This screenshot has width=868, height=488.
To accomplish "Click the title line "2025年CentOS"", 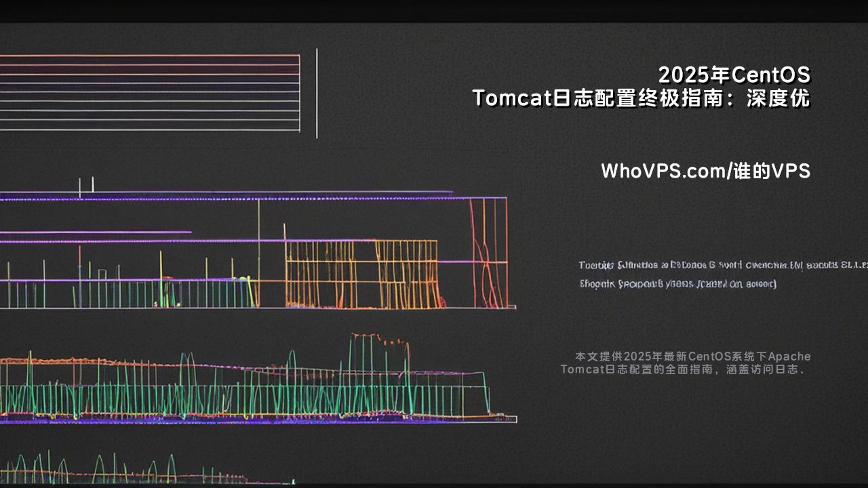I will click(x=734, y=75).
